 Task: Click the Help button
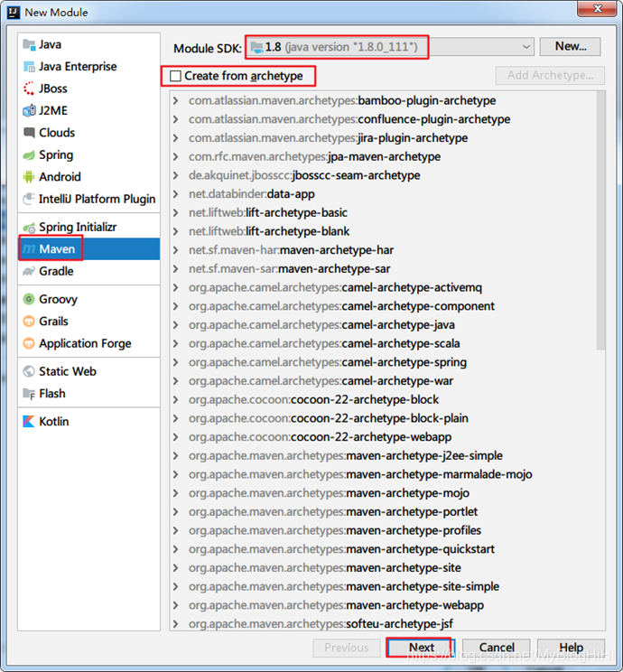tap(572, 648)
